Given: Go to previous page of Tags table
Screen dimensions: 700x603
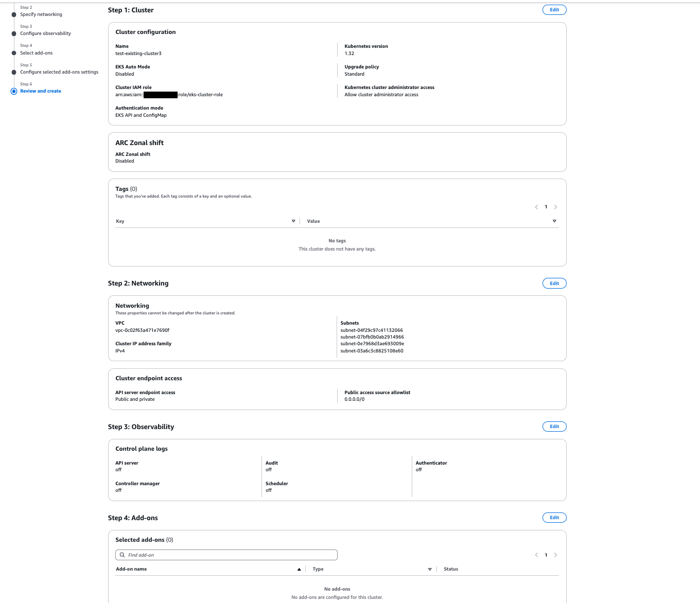Looking at the screenshot, I should (x=536, y=207).
